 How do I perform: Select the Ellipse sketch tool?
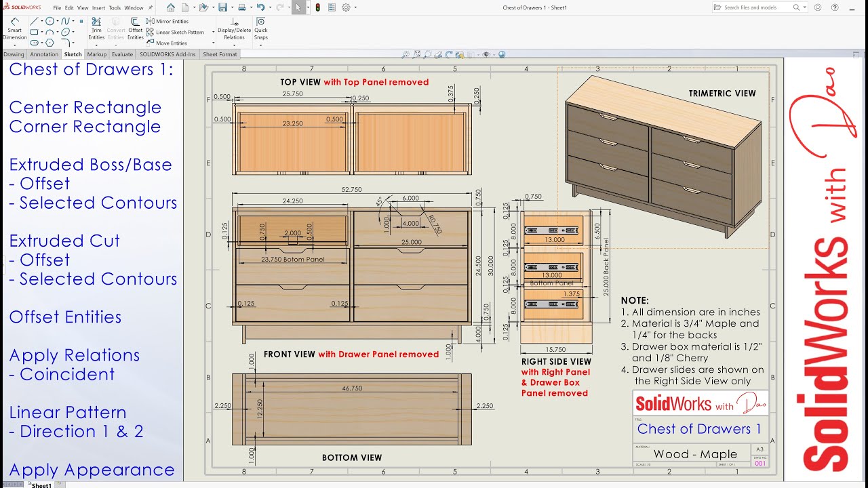(66, 32)
